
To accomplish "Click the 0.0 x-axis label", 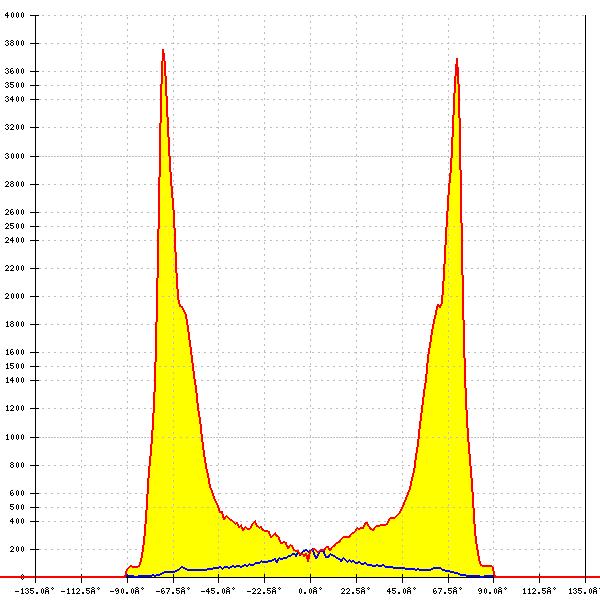I will click(310, 591).
